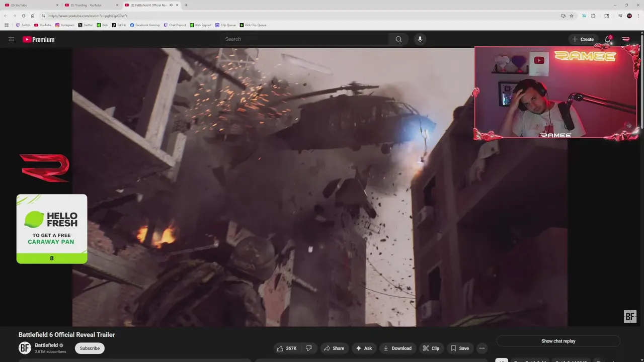Click the Share button
Screen dimensions: 644x362
coord(334,348)
